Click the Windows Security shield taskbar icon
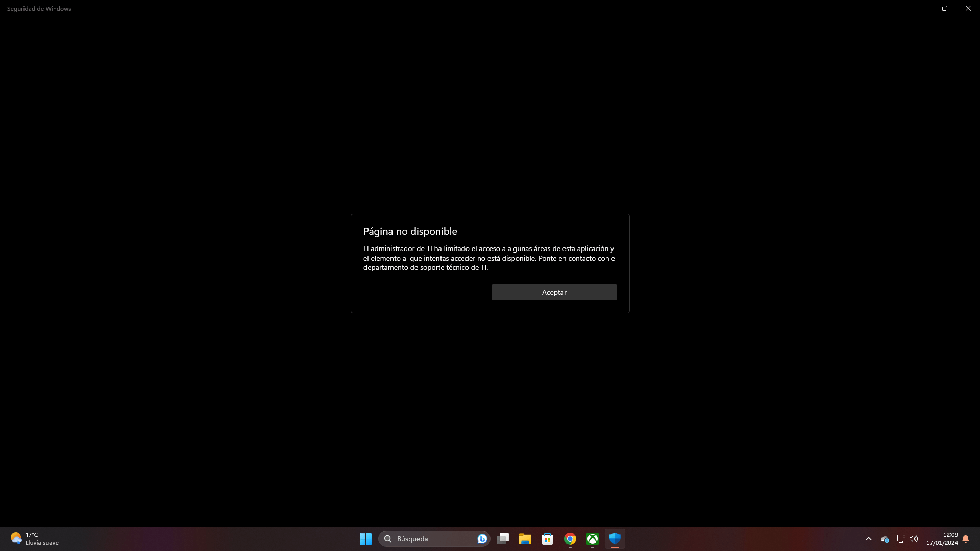The width and height of the screenshot is (980, 551). point(615,539)
